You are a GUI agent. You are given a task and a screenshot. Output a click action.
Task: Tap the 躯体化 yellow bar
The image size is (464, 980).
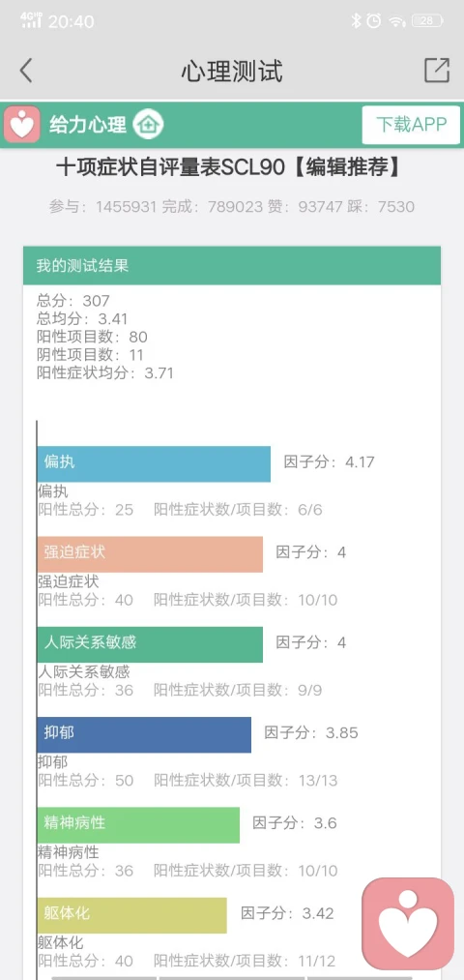[x=131, y=915]
